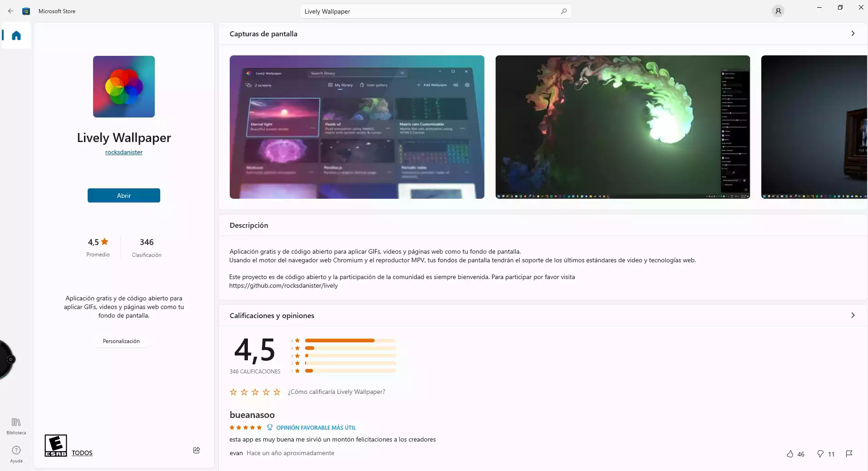Click the 4-star rating distribution bar

pos(350,348)
